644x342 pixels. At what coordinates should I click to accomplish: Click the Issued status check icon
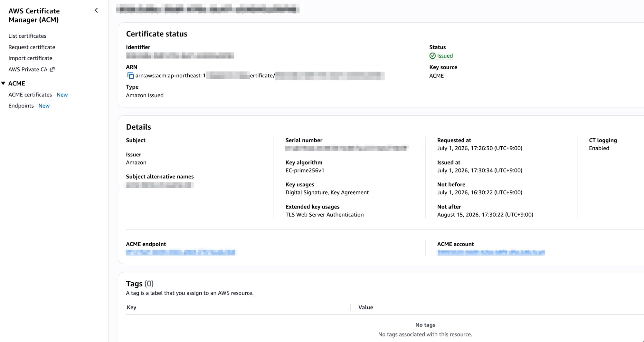pos(432,56)
